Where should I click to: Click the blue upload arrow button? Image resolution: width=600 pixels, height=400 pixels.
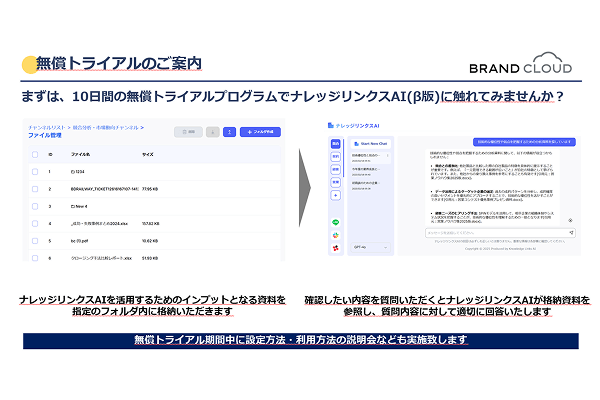229,132
